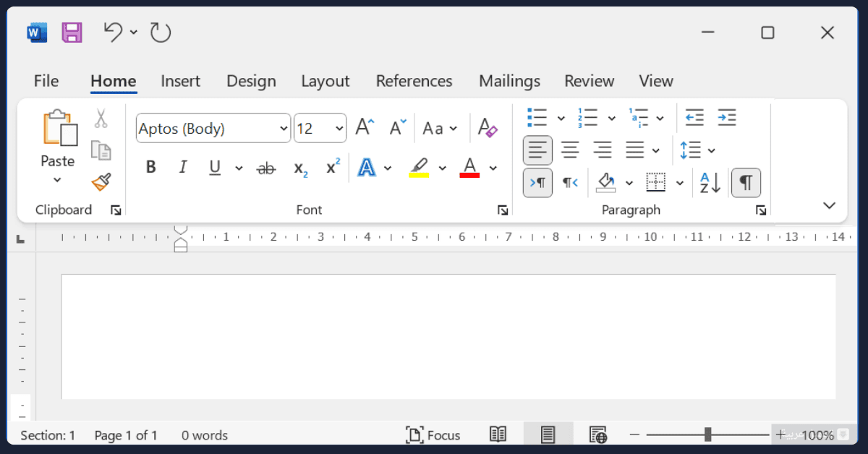Open the borders dropdown arrow
This screenshot has height=454, width=868.
680,183
